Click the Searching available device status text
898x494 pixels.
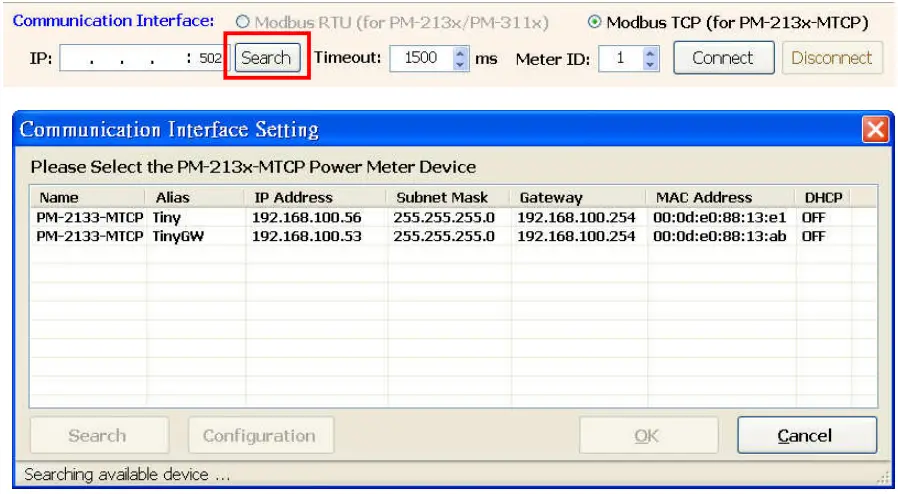(x=127, y=475)
